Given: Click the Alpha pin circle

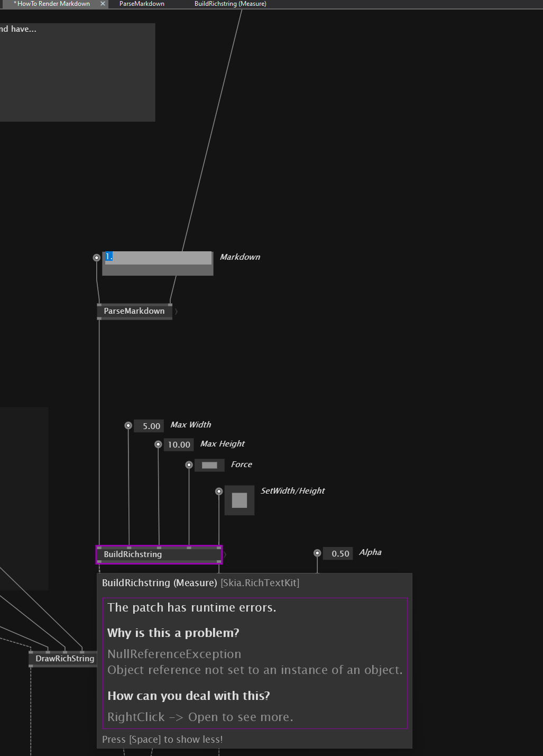Looking at the screenshot, I should [317, 553].
